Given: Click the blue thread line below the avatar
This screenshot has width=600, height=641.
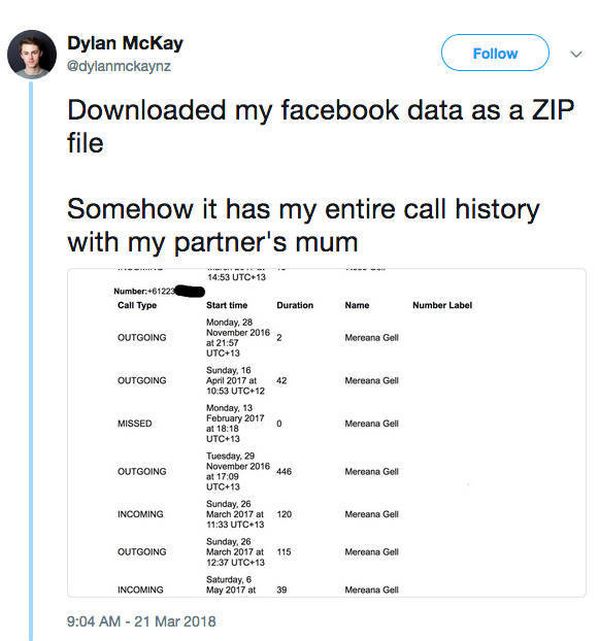Looking at the screenshot, I should tap(31, 361).
